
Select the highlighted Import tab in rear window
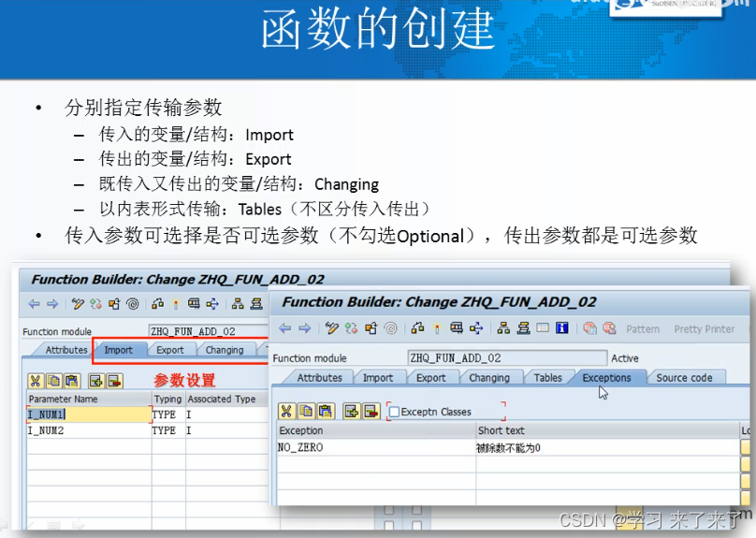pos(118,350)
